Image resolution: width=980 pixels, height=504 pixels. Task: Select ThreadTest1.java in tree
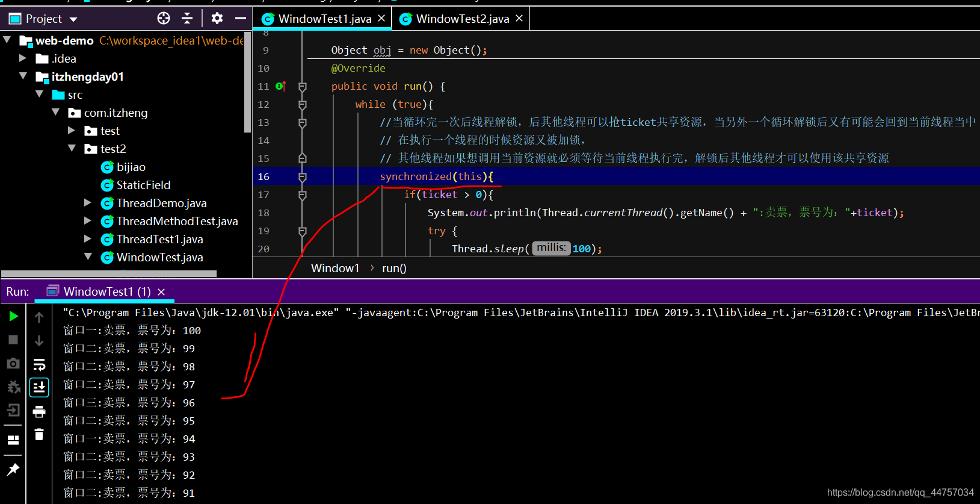point(152,240)
